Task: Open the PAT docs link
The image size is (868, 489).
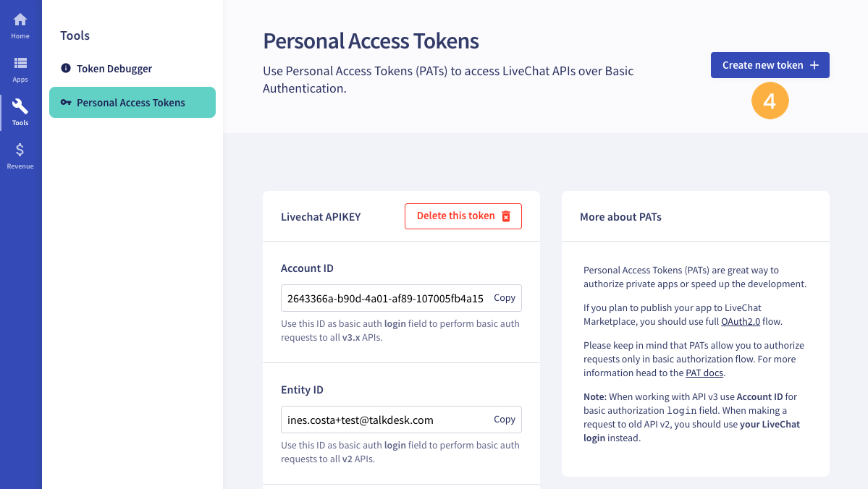Action: click(704, 373)
